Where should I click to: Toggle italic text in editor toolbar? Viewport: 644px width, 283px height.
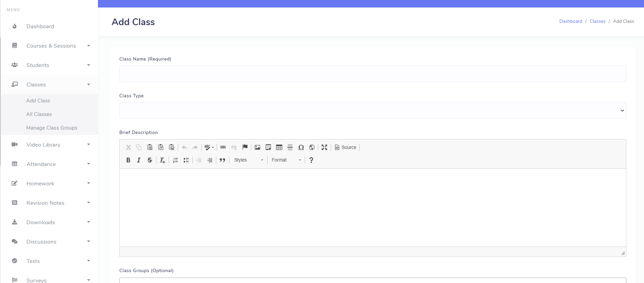click(139, 160)
